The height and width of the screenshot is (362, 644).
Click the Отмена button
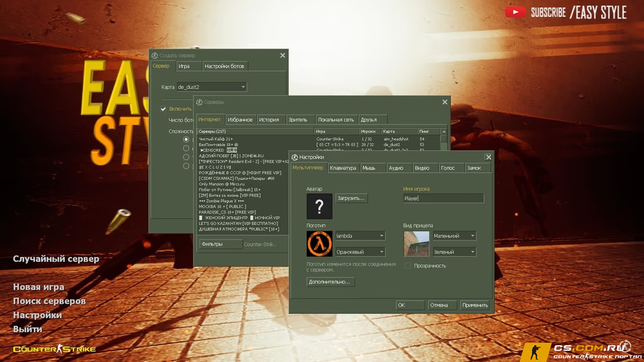click(x=442, y=305)
